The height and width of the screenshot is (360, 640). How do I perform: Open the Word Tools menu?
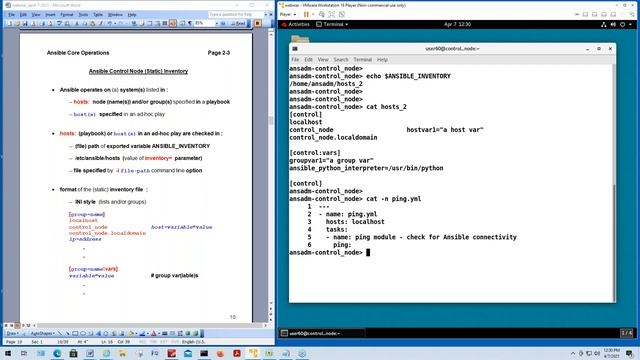tap(83, 15)
